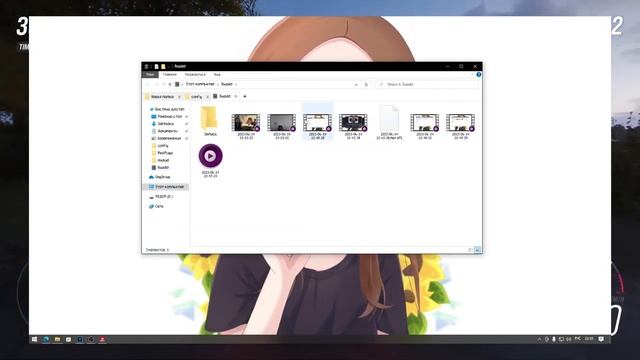Screen dimensions: 640x360
Task: Open the D: drive in the navigation pane
Action: tap(161, 197)
